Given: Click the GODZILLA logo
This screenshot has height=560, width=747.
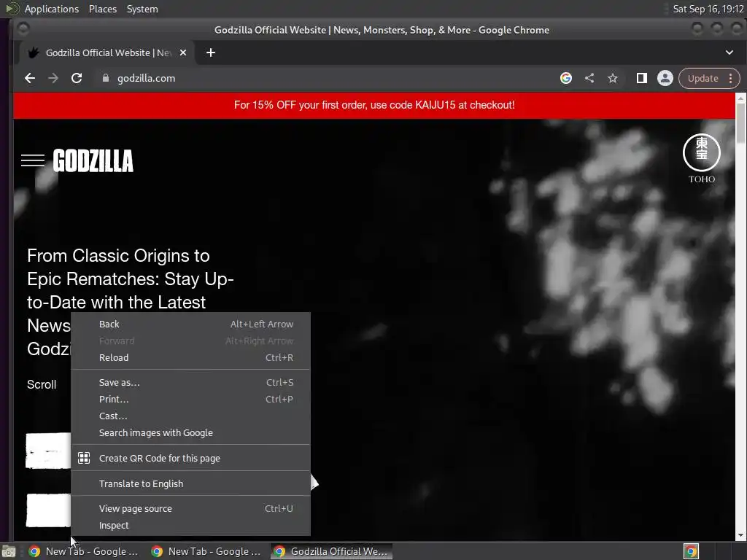Looking at the screenshot, I should click(x=93, y=160).
